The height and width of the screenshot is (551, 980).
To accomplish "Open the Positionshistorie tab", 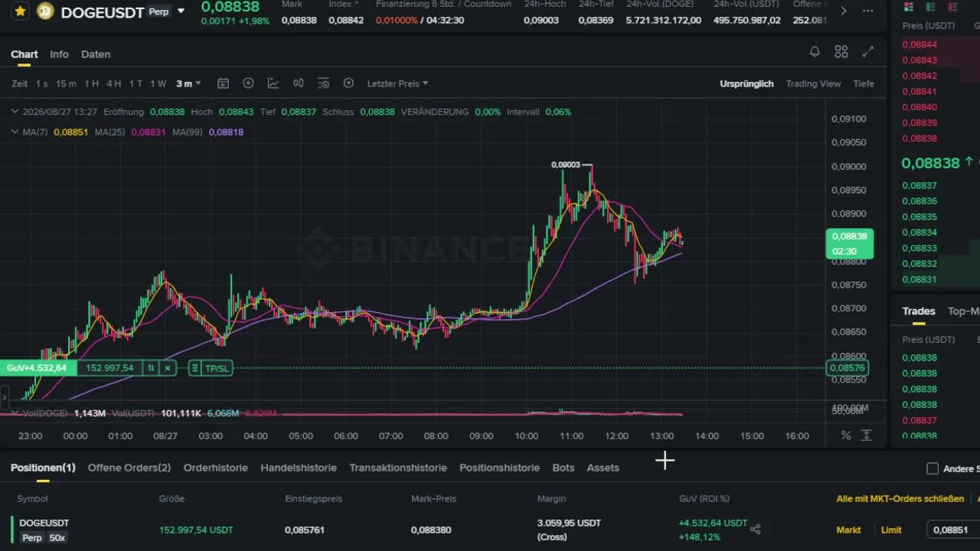I will 499,468.
